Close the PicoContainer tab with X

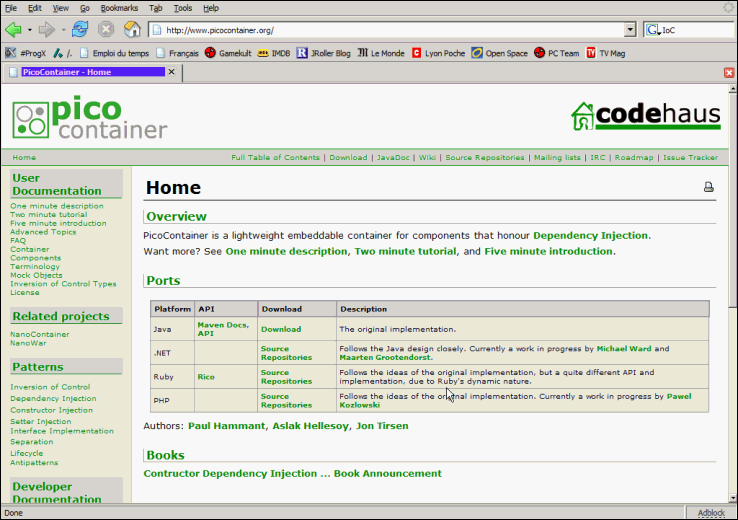coord(172,72)
